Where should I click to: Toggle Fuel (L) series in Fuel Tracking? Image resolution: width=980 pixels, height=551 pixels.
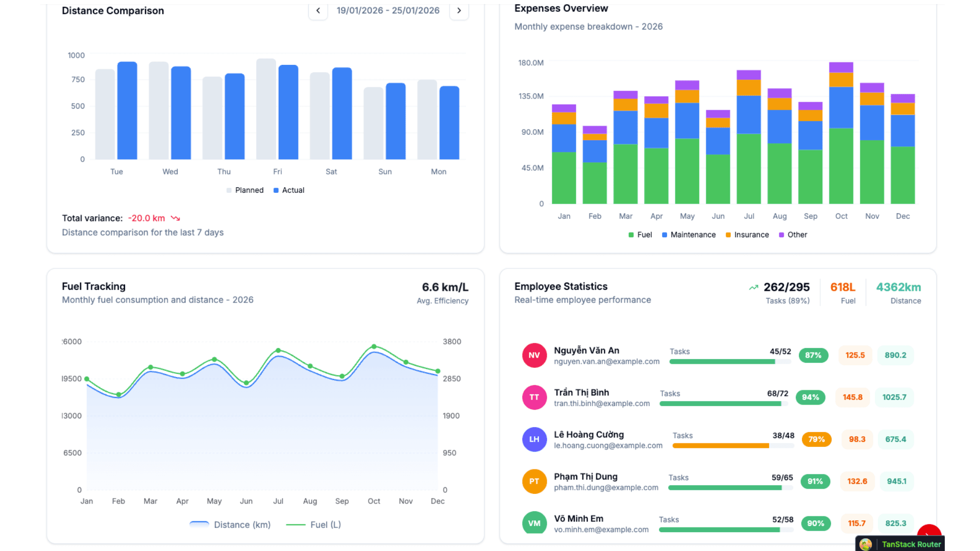pos(313,525)
